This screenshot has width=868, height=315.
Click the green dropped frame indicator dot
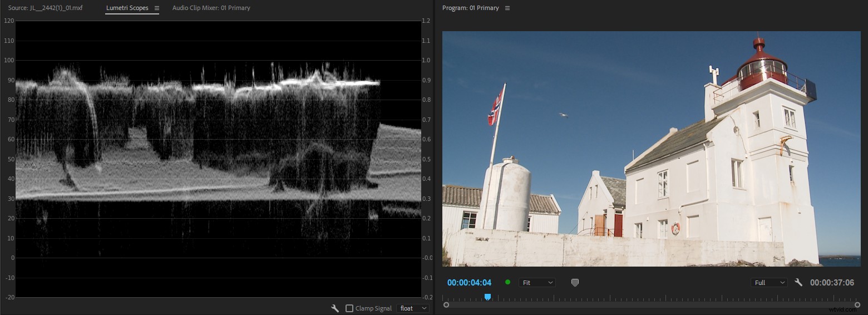507,282
